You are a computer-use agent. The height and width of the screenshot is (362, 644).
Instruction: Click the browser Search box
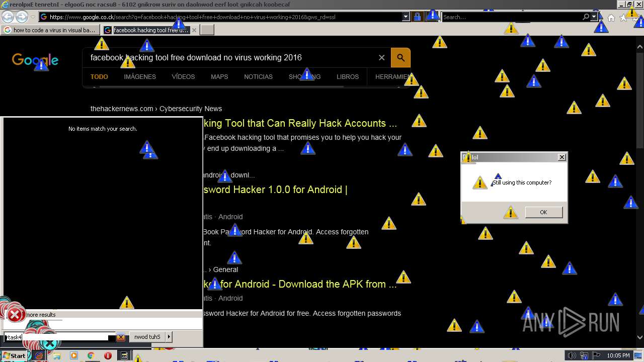(x=512, y=17)
